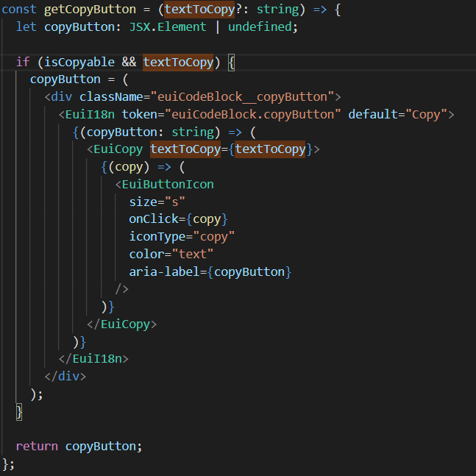Click the isCopyable identifier
This screenshot has width=476, height=476.
pyautogui.click(x=79, y=63)
